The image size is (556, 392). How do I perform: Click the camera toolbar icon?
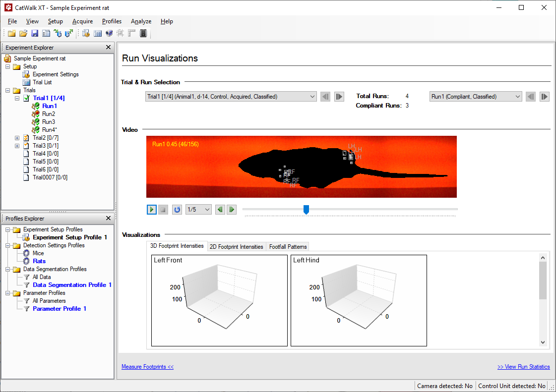[x=109, y=33]
